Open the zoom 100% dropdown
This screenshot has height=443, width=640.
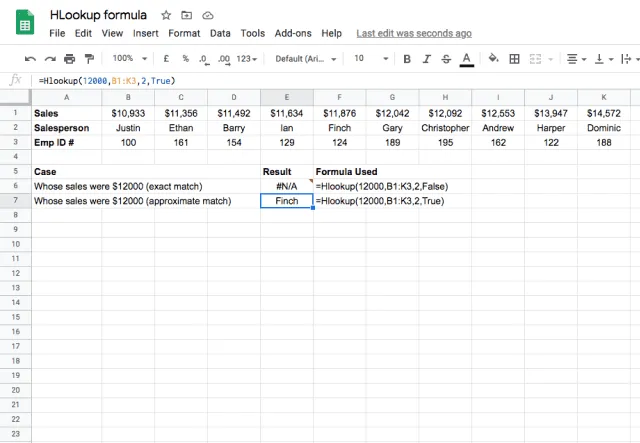coord(129,59)
